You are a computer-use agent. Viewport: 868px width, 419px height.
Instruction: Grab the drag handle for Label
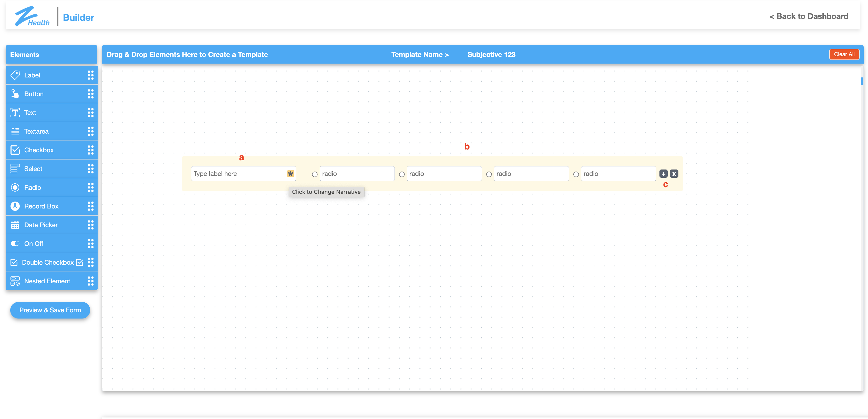91,75
